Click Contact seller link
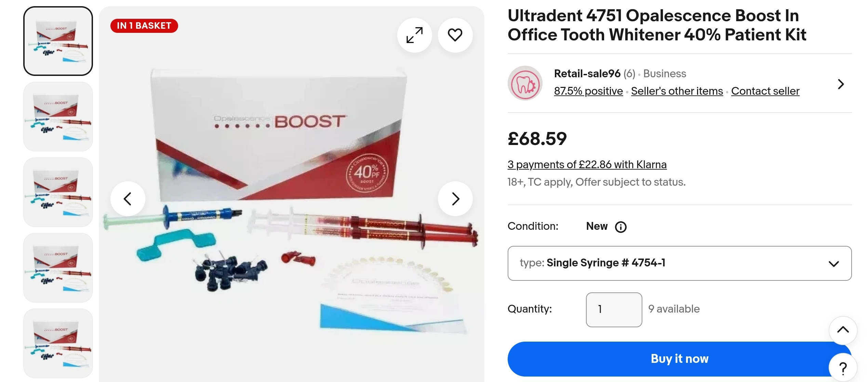The image size is (868, 382). coord(765,91)
